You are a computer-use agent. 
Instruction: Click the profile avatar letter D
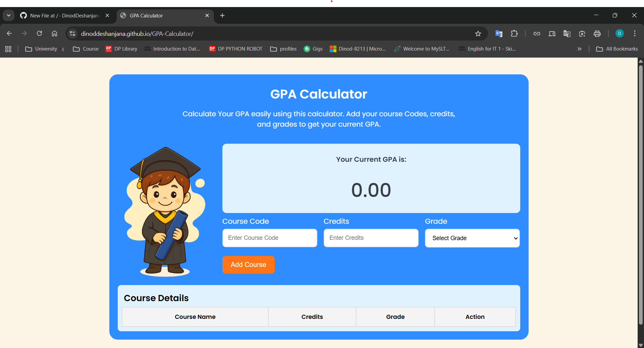[620, 33]
